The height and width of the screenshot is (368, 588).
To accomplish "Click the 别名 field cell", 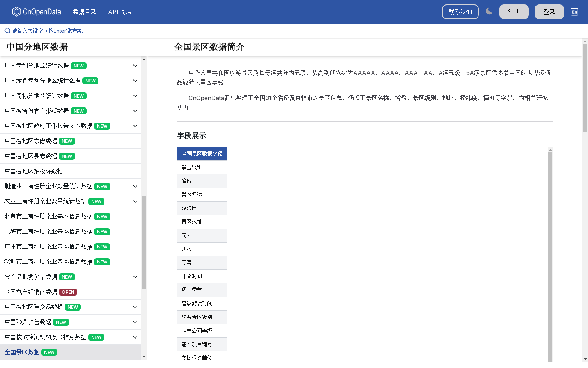I will [202, 249].
